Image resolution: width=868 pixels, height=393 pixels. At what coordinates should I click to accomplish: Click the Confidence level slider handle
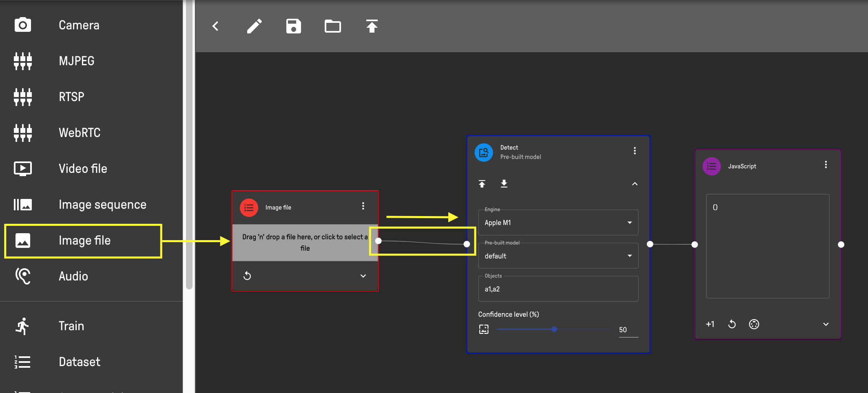[554, 329]
